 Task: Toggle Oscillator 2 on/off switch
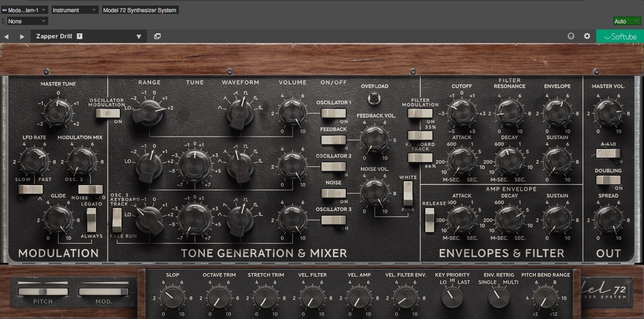334,167
